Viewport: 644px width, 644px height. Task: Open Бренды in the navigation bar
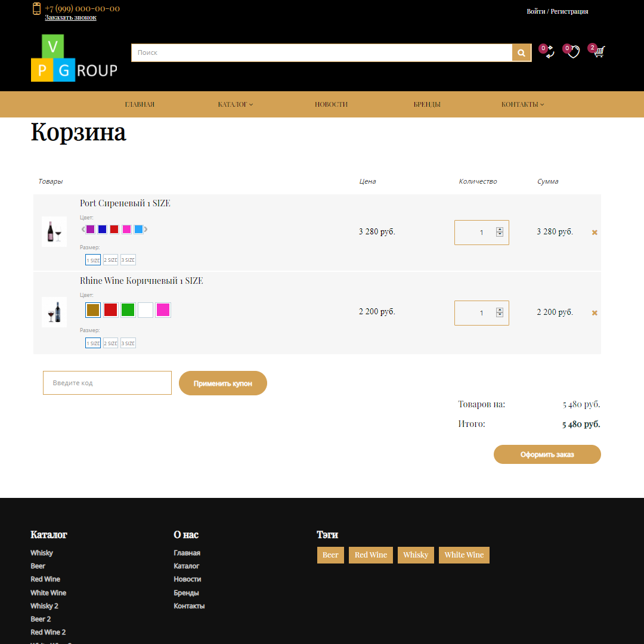coord(427,104)
